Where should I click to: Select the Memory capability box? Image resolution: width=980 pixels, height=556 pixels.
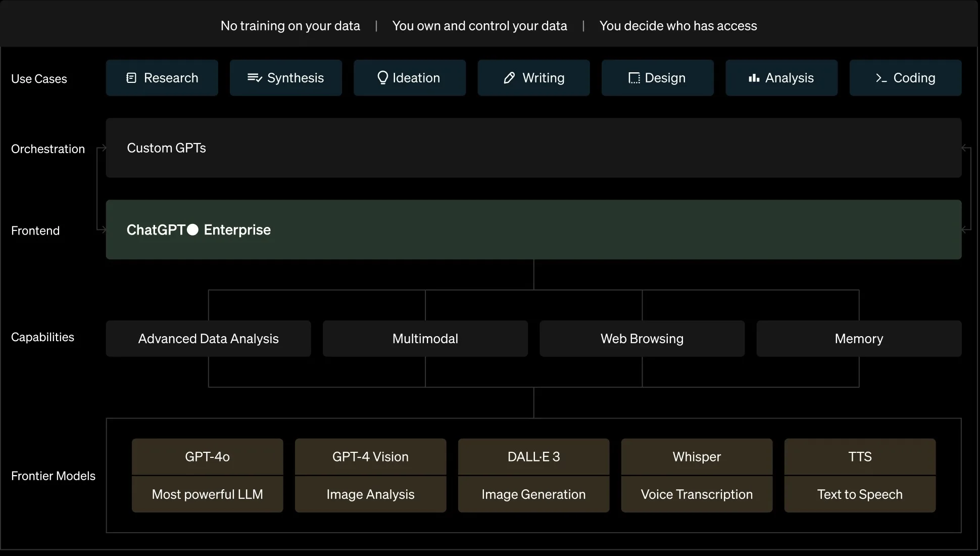click(x=859, y=339)
